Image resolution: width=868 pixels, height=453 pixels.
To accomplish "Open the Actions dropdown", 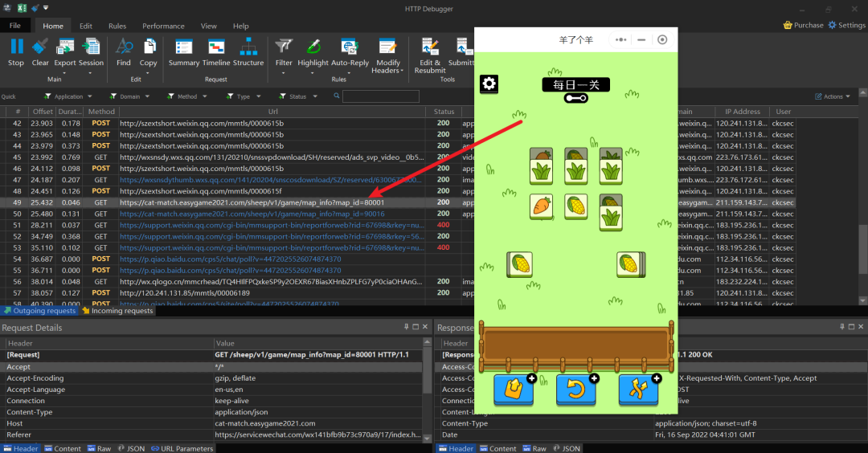I will coord(833,96).
